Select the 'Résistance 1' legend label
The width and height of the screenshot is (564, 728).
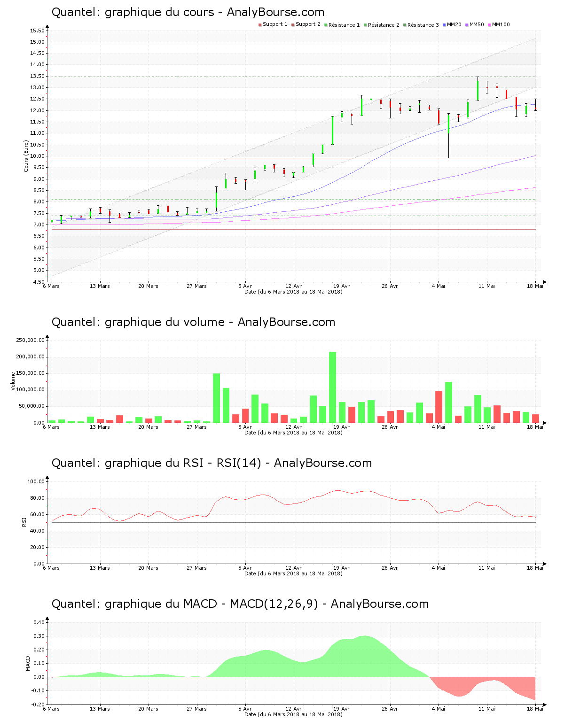click(x=344, y=25)
